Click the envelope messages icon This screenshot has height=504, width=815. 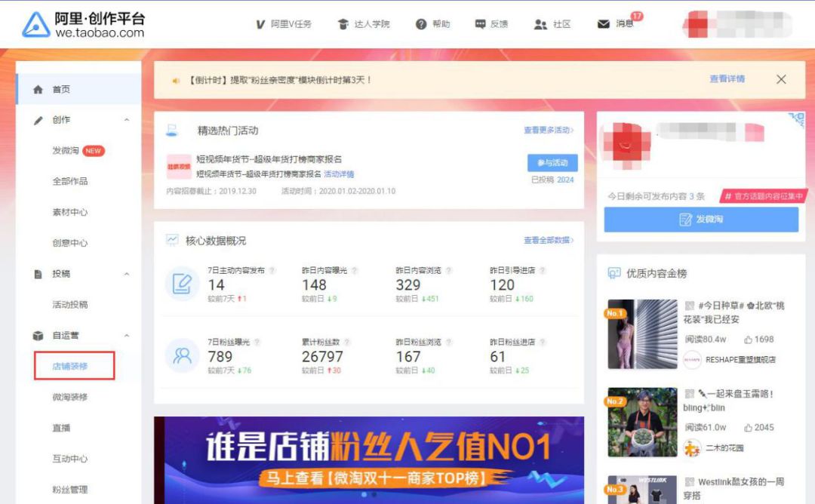(604, 24)
